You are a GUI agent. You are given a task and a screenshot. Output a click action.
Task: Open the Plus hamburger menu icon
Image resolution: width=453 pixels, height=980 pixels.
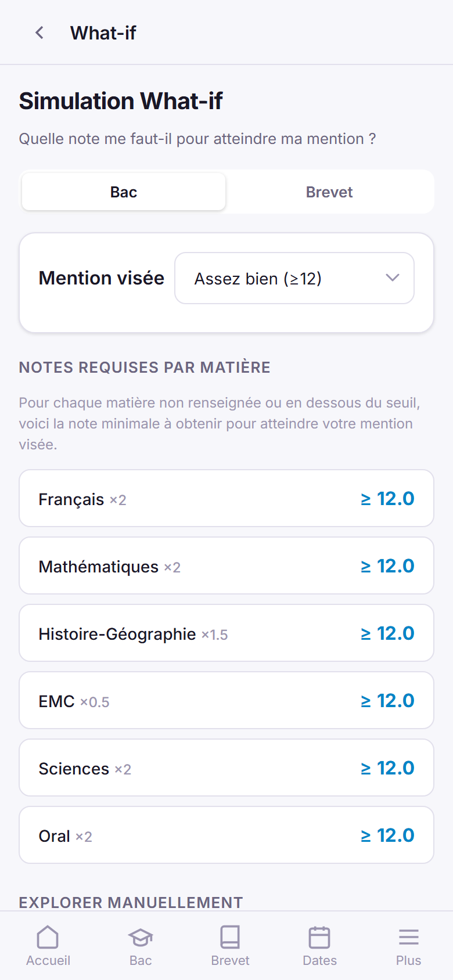coord(408,937)
